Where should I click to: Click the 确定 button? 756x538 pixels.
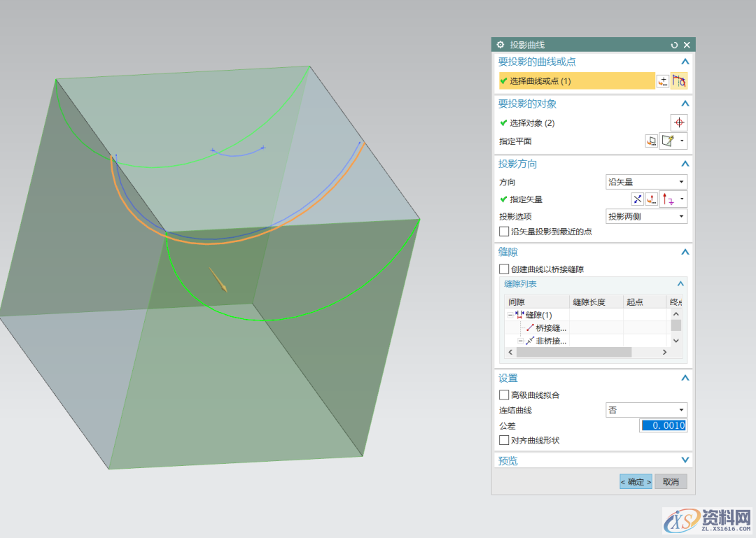[636, 482]
